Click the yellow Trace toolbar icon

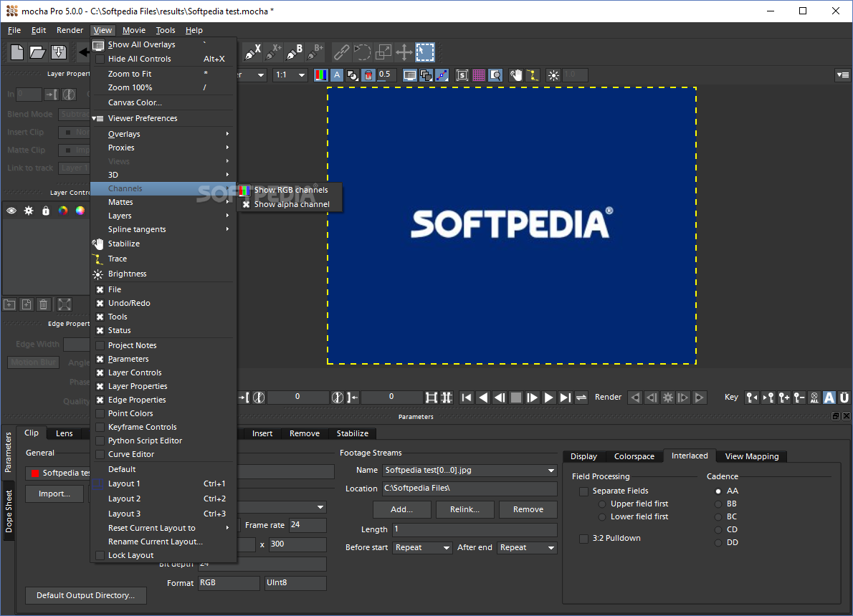[x=533, y=75]
